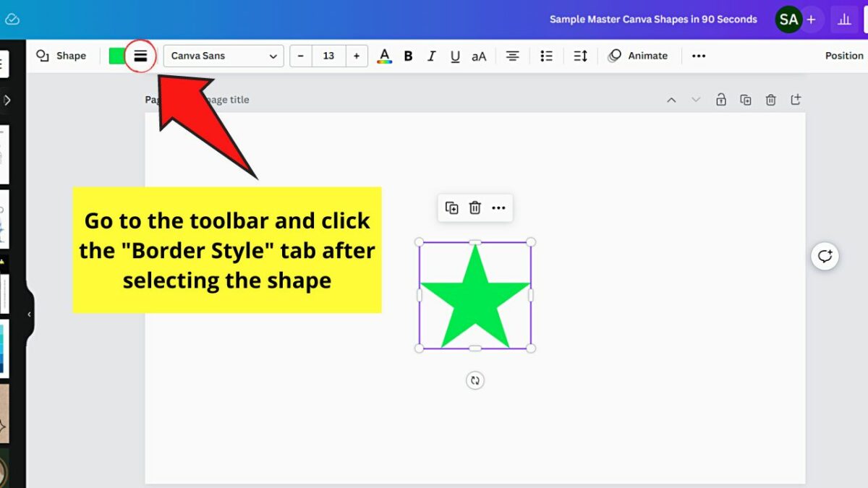Open the text color picker
The image size is (868, 488).
[x=384, y=56]
